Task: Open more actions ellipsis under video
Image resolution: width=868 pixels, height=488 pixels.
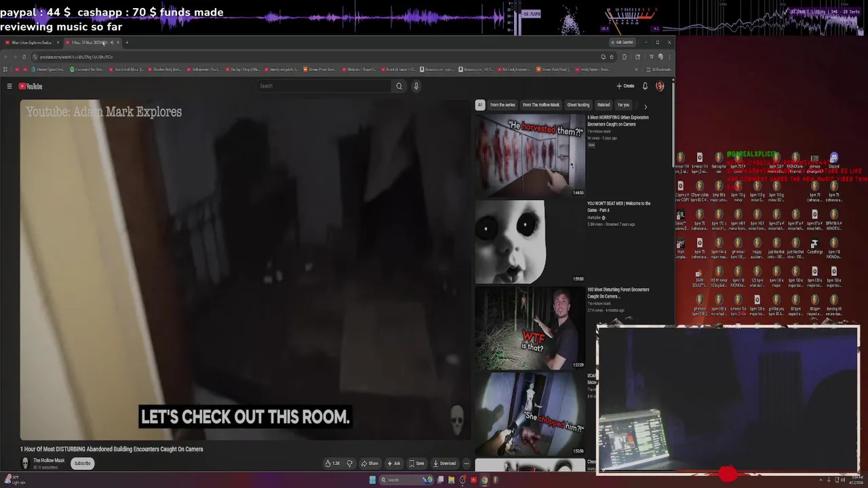Action: click(x=466, y=464)
